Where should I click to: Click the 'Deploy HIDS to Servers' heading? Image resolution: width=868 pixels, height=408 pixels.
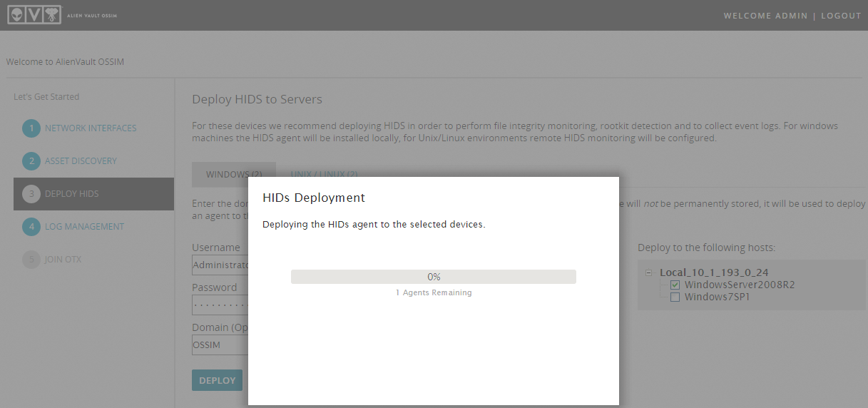point(257,99)
